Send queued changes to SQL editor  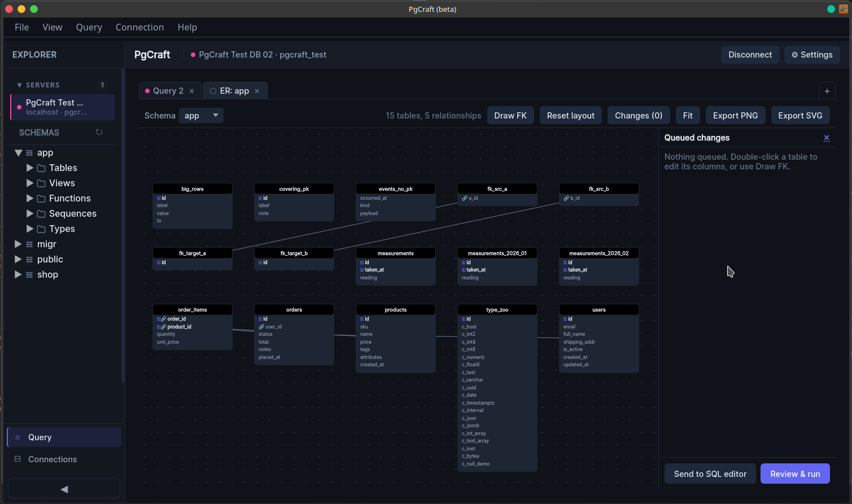point(710,474)
